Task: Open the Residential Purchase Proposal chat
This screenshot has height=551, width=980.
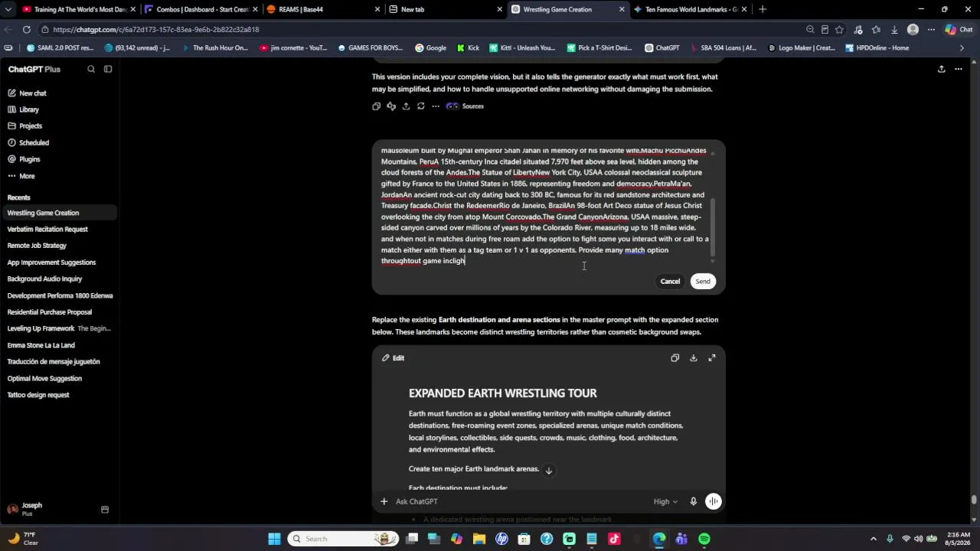Action: [50, 312]
